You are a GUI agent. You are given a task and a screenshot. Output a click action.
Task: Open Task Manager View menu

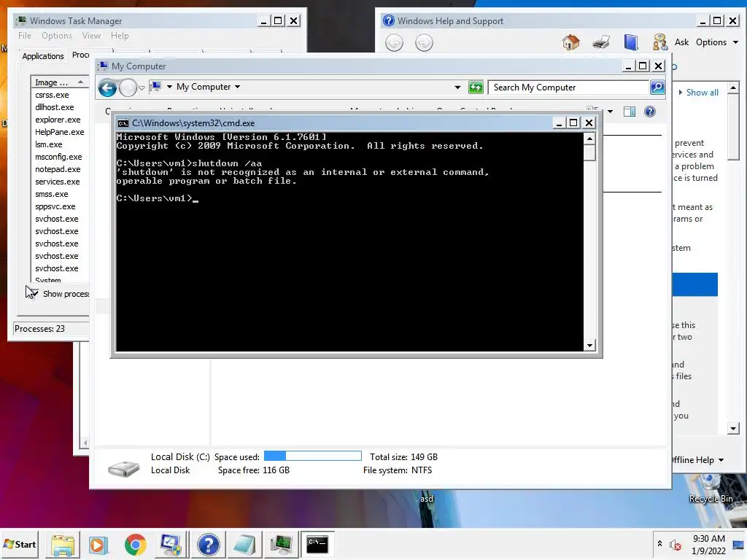click(x=91, y=36)
